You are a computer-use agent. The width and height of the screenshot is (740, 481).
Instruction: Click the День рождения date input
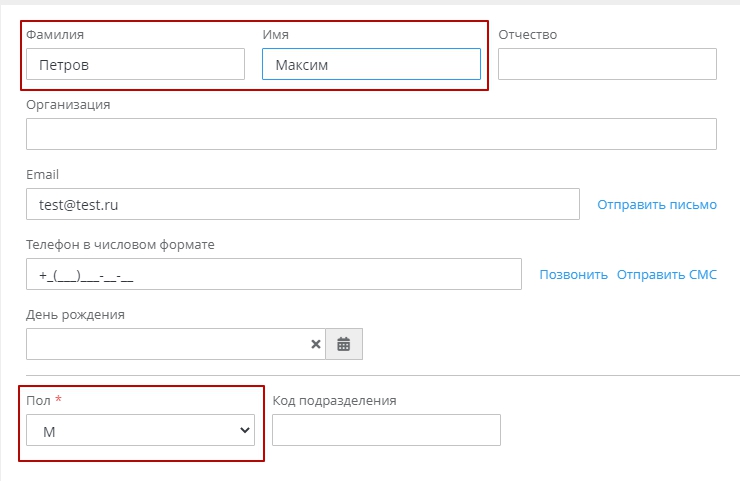click(165, 344)
